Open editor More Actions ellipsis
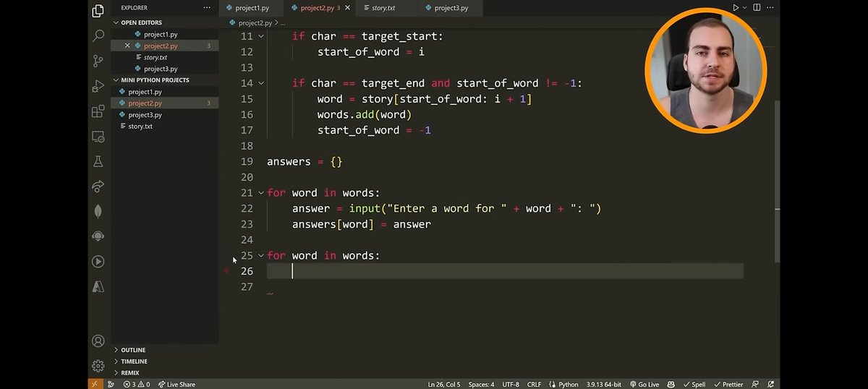868x389 pixels. (770, 8)
